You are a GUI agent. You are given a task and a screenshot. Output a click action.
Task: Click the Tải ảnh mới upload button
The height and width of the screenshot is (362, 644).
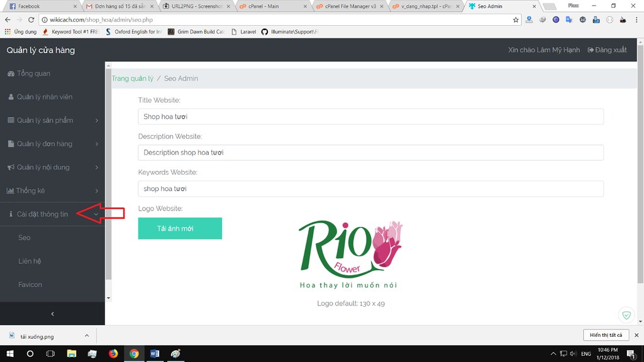180,229
